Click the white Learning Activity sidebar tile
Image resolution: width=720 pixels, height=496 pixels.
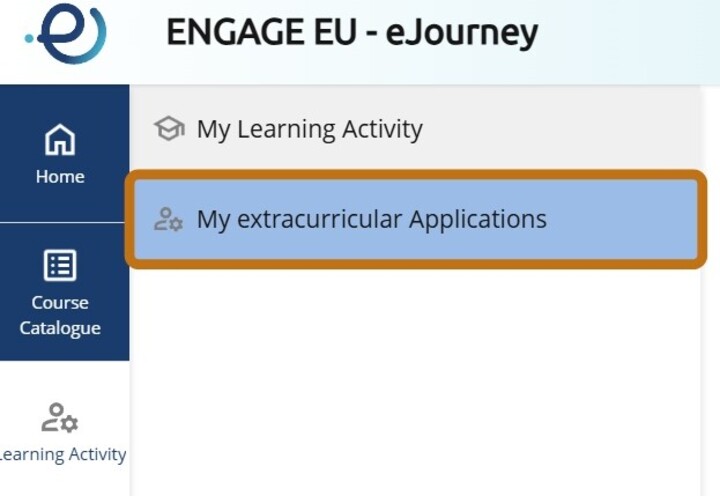(x=64, y=428)
